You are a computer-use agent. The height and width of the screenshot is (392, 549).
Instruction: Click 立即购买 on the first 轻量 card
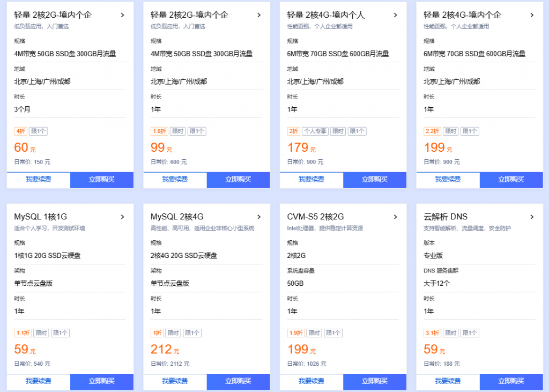[x=101, y=180]
